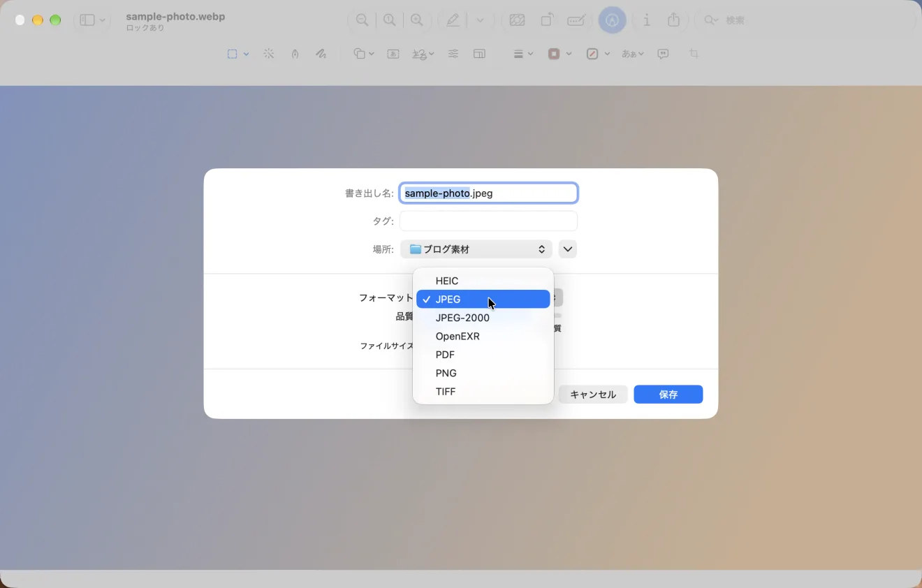This screenshot has height=588, width=922.
Task: Click the 保存 button
Action: point(668,395)
